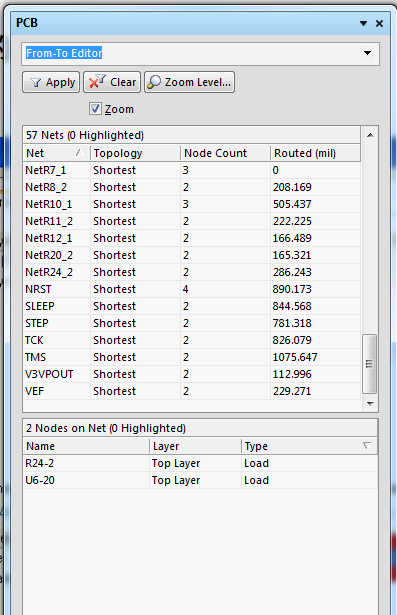Image resolution: width=397 pixels, height=615 pixels.
Task: Sort nodes by Layer column header
Action: pyautogui.click(x=195, y=446)
